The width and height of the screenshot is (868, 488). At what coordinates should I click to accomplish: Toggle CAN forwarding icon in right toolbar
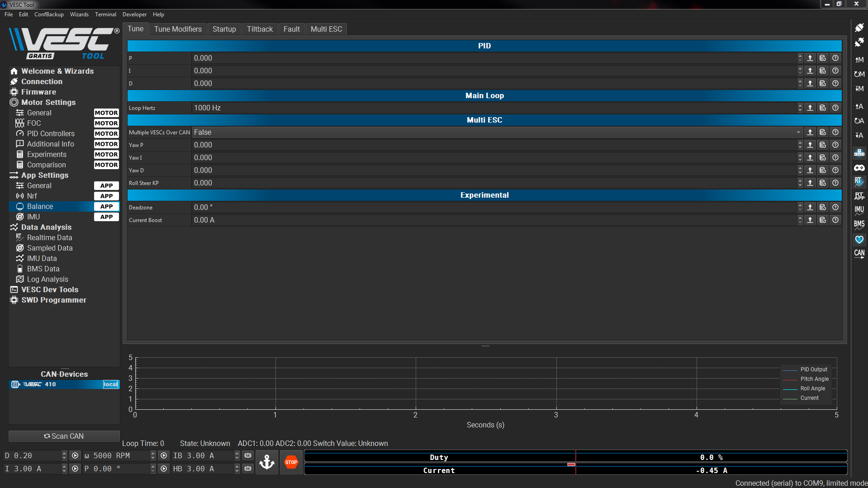[859, 254]
